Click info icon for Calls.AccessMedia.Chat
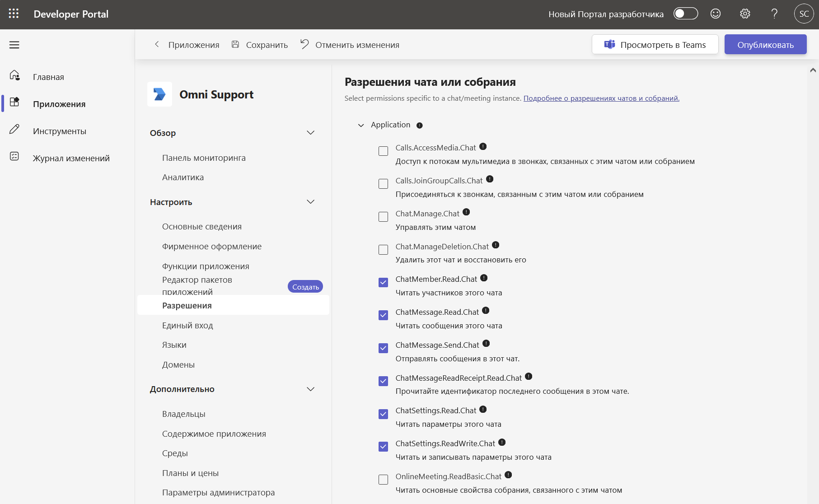Screen dimensions: 819x504 pos(483,146)
